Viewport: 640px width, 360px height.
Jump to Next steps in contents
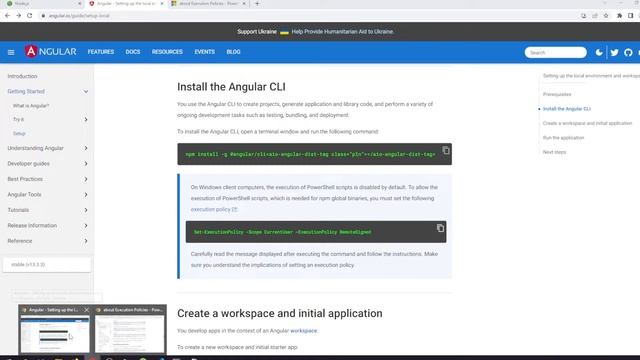click(554, 152)
